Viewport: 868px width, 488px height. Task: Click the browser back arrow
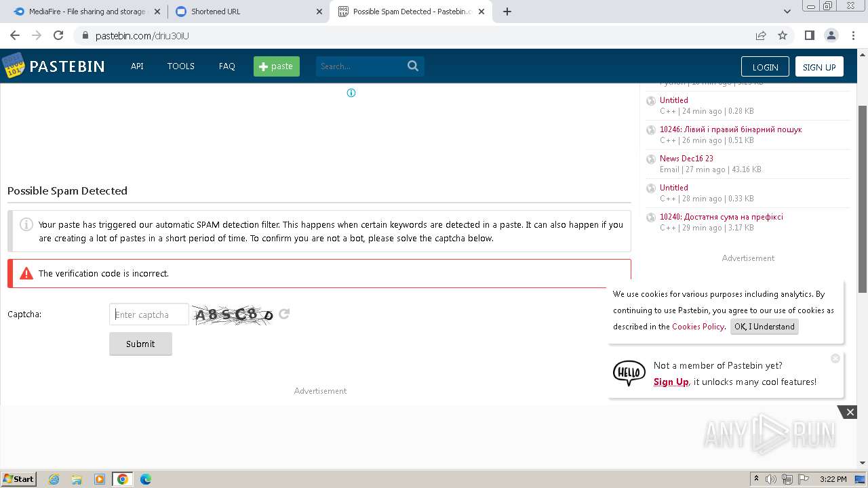(15, 35)
